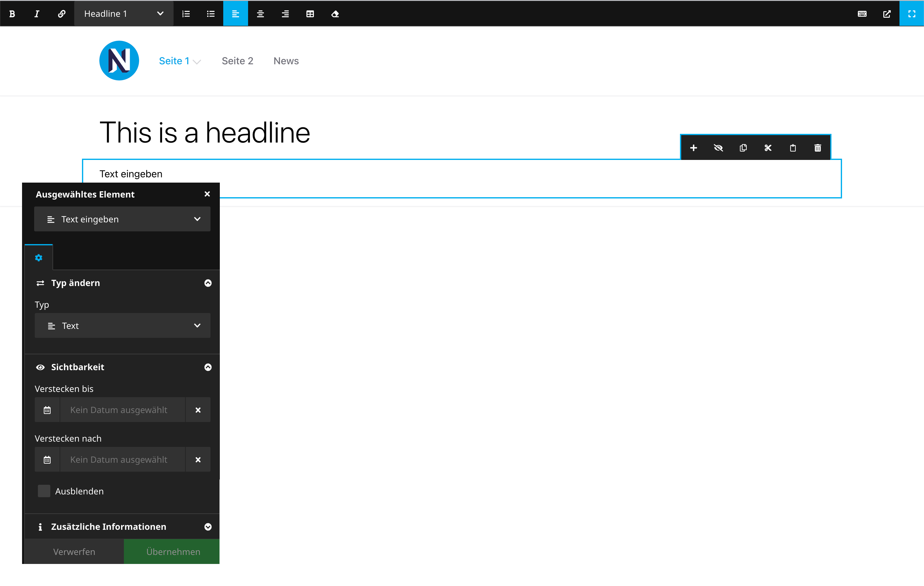
Task: Toggle element visibility with crossed-eye icon
Action: (x=718, y=148)
